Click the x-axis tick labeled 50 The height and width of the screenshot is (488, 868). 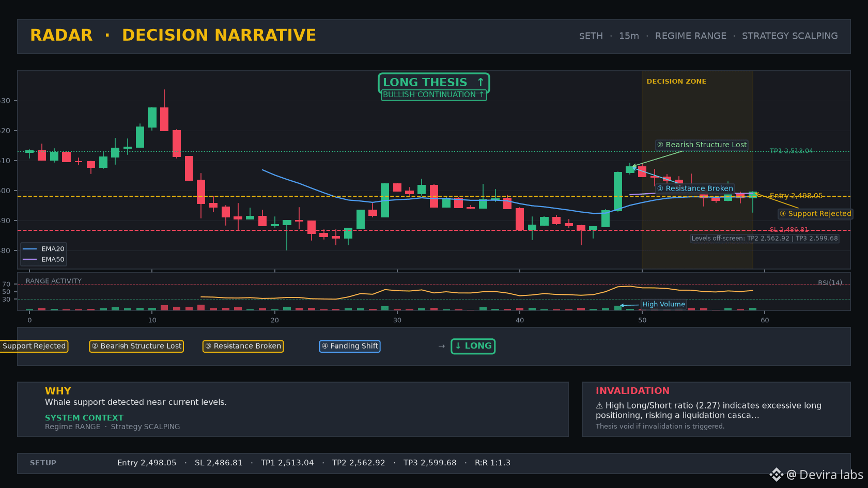(642, 320)
